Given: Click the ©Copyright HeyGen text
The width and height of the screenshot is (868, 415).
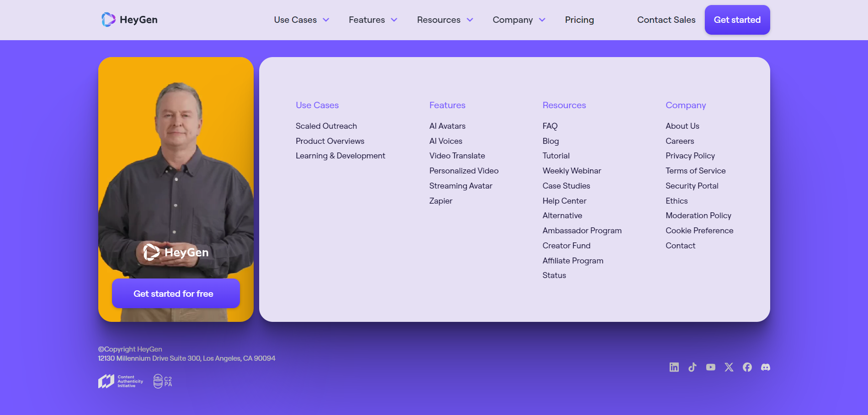Looking at the screenshot, I should click(130, 349).
